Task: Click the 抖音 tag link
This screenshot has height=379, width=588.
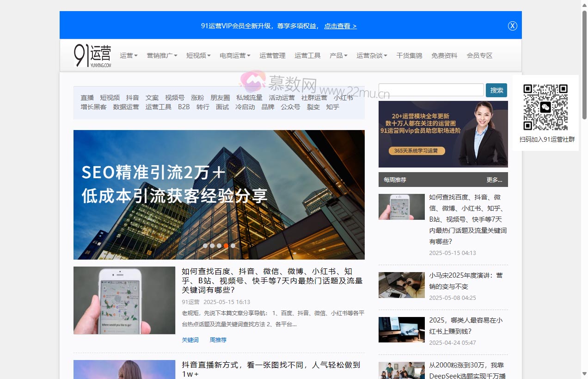Action: click(x=133, y=98)
